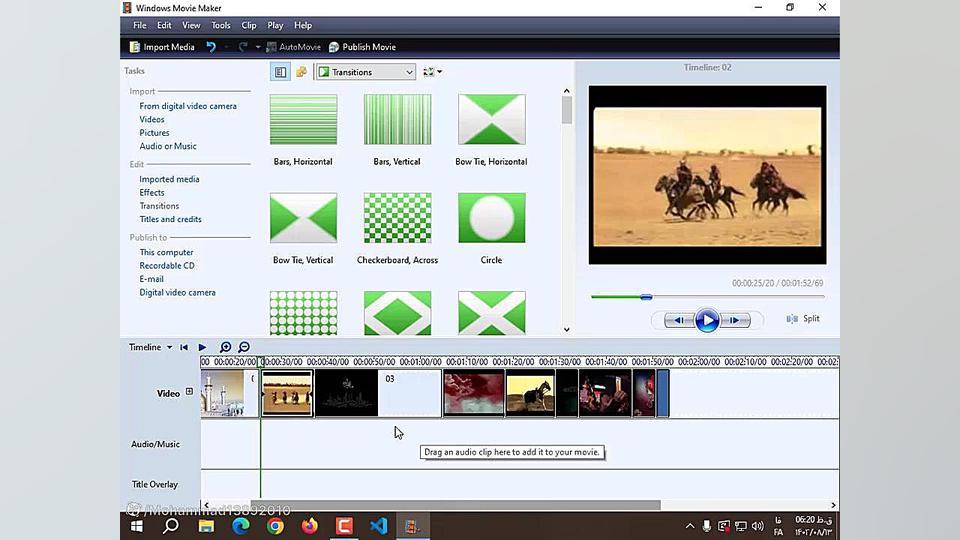Image resolution: width=960 pixels, height=540 pixels.
Task: Click Publish Movie in the toolbar
Action: [362, 47]
